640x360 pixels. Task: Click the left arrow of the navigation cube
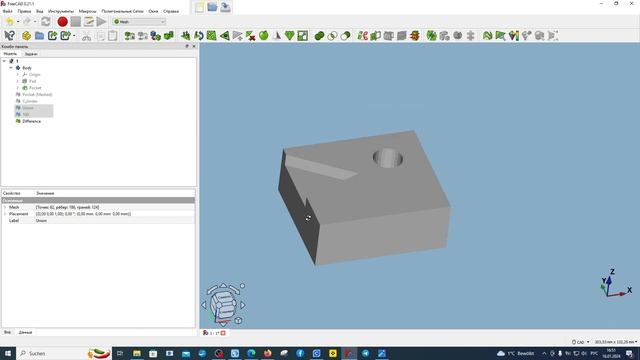click(204, 305)
